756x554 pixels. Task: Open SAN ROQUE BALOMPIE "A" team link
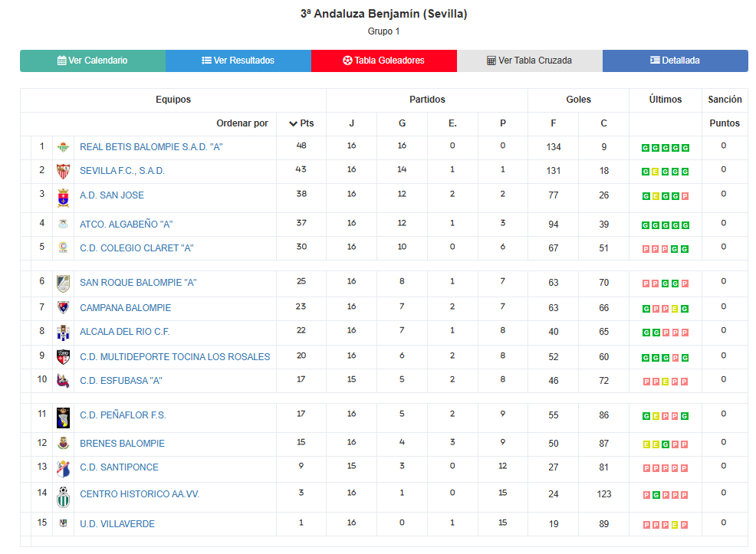click(138, 283)
